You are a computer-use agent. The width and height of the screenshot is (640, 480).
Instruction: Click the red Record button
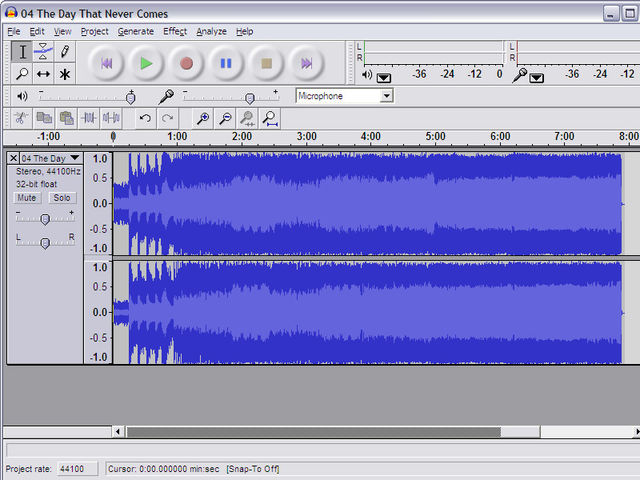[186, 63]
